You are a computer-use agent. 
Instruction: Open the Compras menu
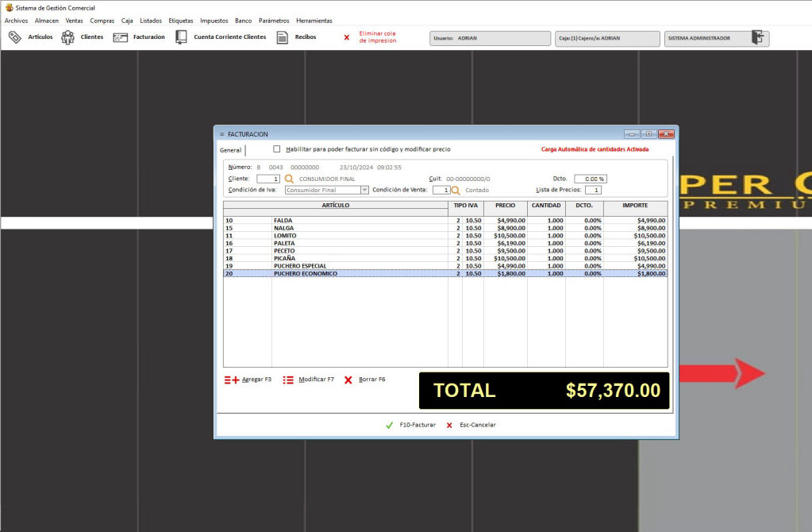coord(102,21)
